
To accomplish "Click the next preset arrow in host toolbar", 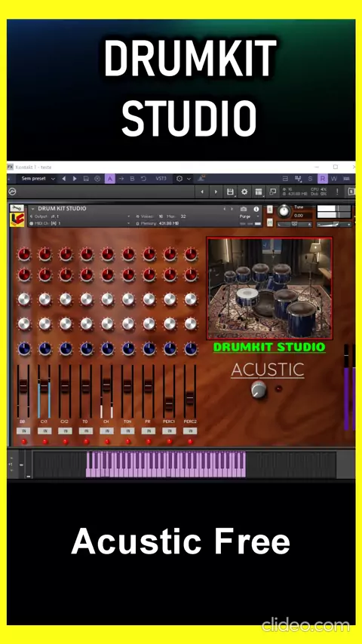I will [x=75, y=179].
